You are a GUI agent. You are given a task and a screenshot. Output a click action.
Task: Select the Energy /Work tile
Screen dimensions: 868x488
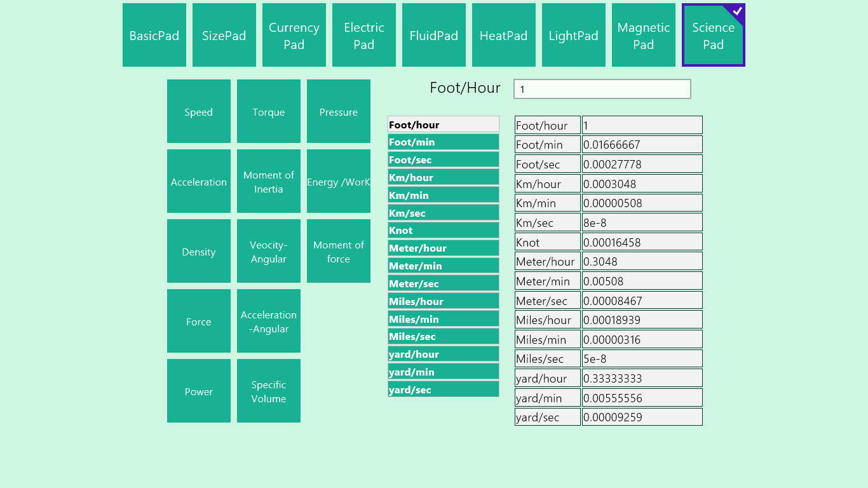pyautogui.click(x=339, y=181)
